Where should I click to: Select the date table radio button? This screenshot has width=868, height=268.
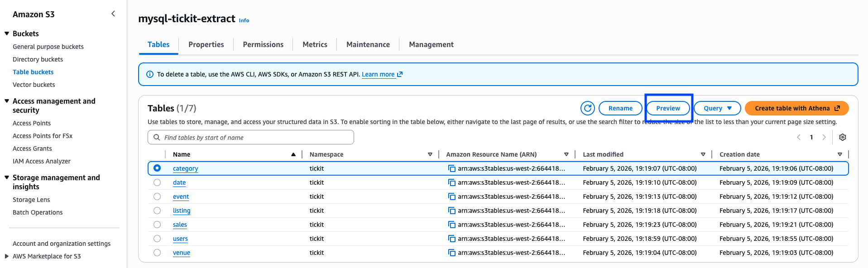tap(157, 182)
